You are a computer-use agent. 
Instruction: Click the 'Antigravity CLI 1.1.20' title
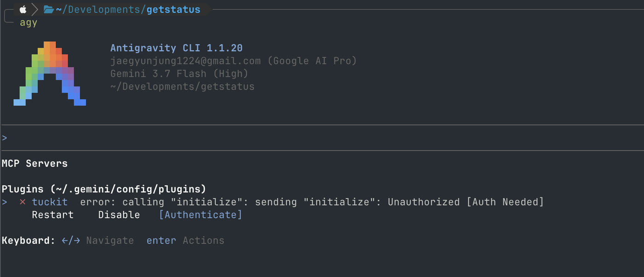pos(176,48)
